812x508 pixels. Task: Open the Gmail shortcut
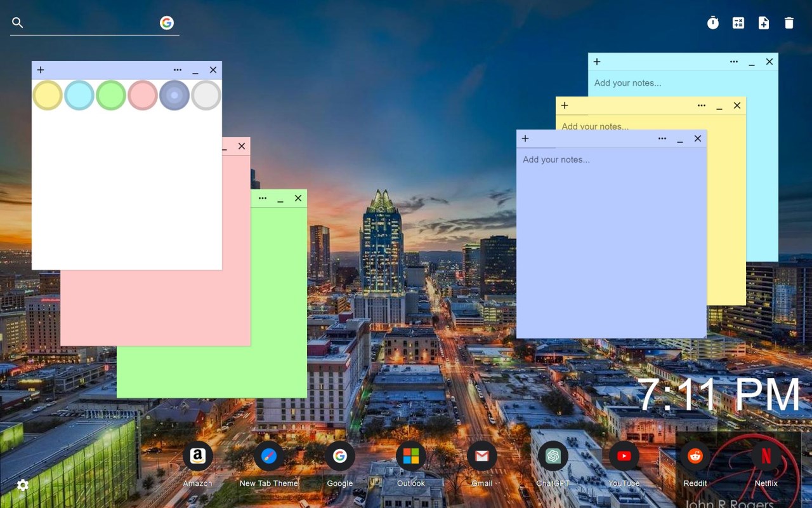tap(482, 456)
